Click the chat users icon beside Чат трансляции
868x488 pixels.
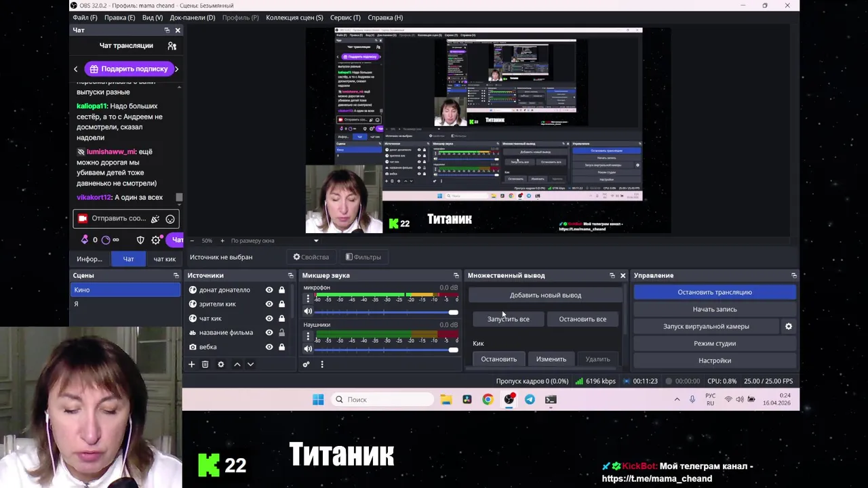(x=172, y=45)
